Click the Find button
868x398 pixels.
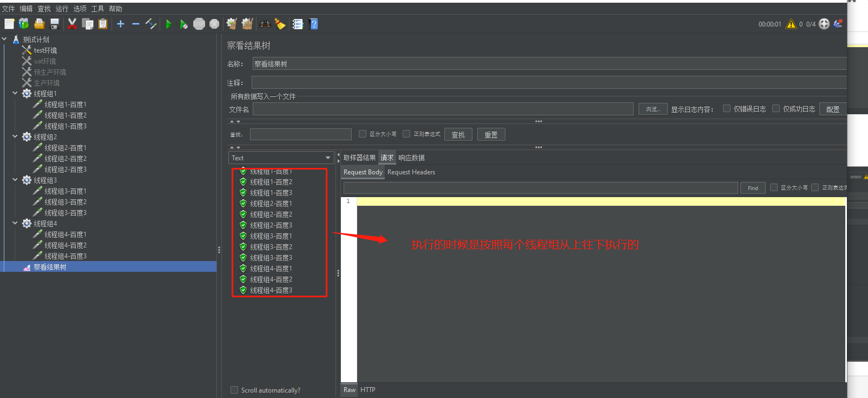[753, 188]
